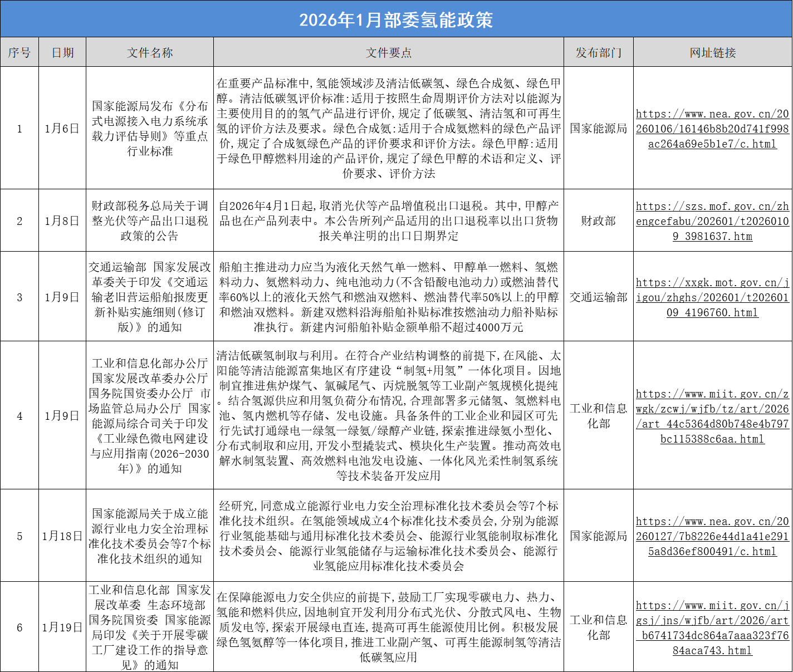Screen dimensions: 793x672
Task: Click the 财政部 department cell
Action: [599, 221]
